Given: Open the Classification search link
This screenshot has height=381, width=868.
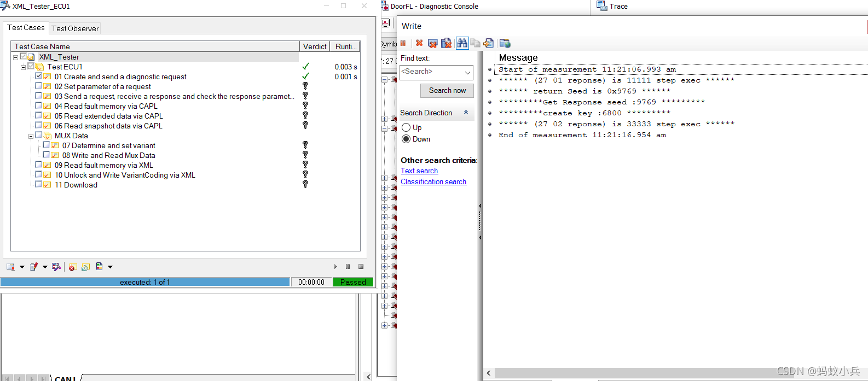Looking at the screenshot, I should (433, 182).
